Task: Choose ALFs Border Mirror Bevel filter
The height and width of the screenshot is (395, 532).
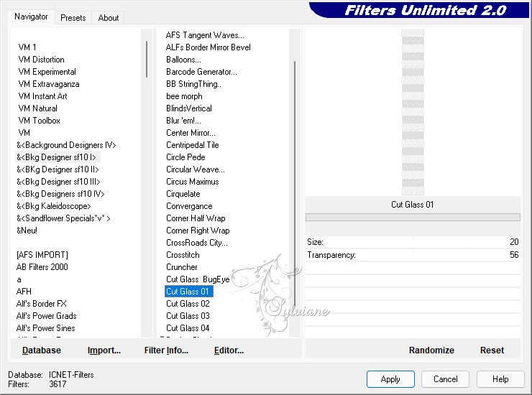Action: [208, 47]
